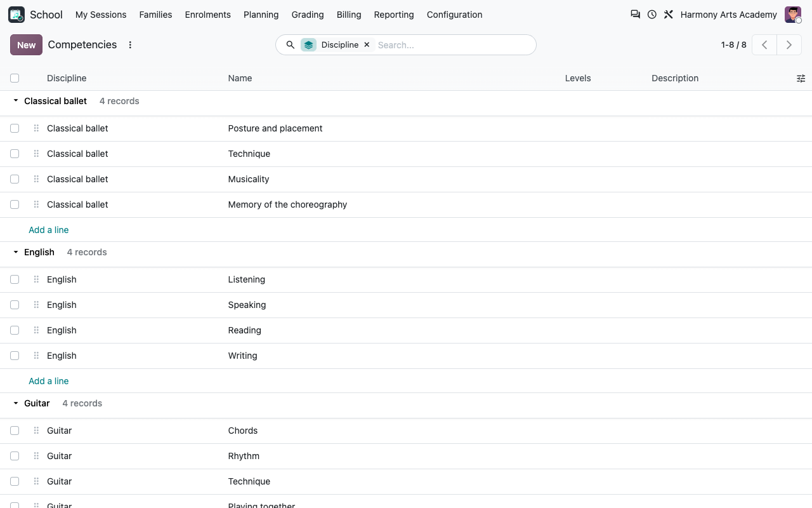Viewport: 812px width, 508px height.
Task: Open the conversations messages icon
Action: pyautogui.click(x=635, y=14)
